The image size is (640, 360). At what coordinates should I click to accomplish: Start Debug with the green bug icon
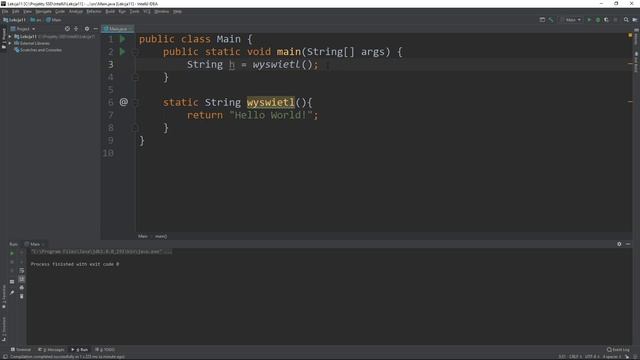pyautogui.click(x=598, y=20)
